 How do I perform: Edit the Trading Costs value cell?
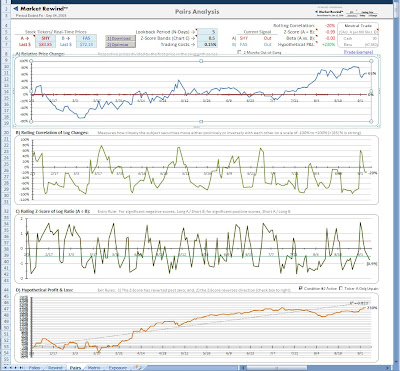point(208,44)
